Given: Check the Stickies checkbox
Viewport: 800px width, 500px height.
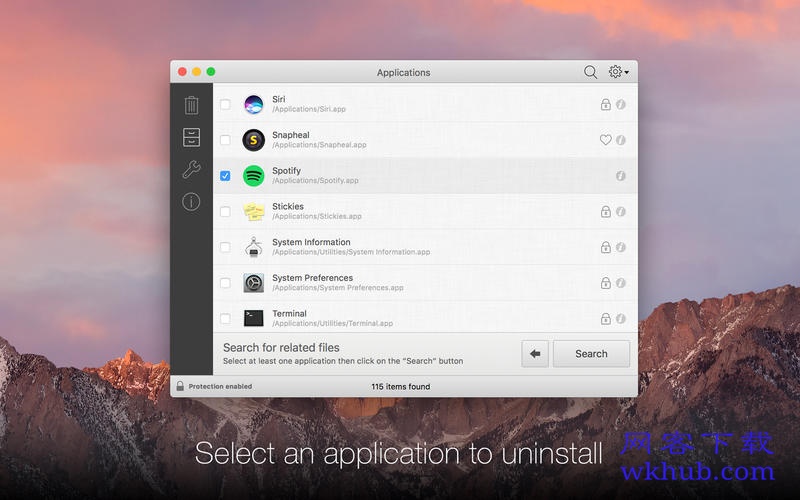Looking at the screenshot, I should (225, 211).
